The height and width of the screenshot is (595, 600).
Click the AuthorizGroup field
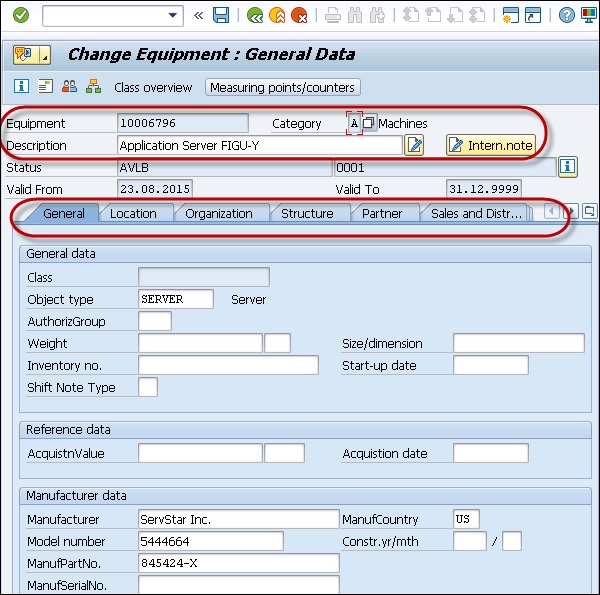(155, 321)
